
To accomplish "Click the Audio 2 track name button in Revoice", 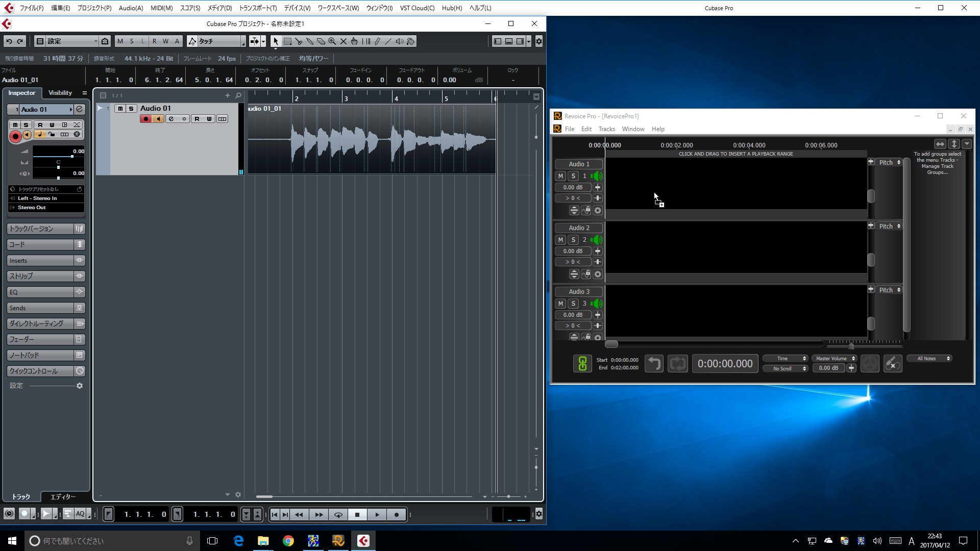I will 579,228.
